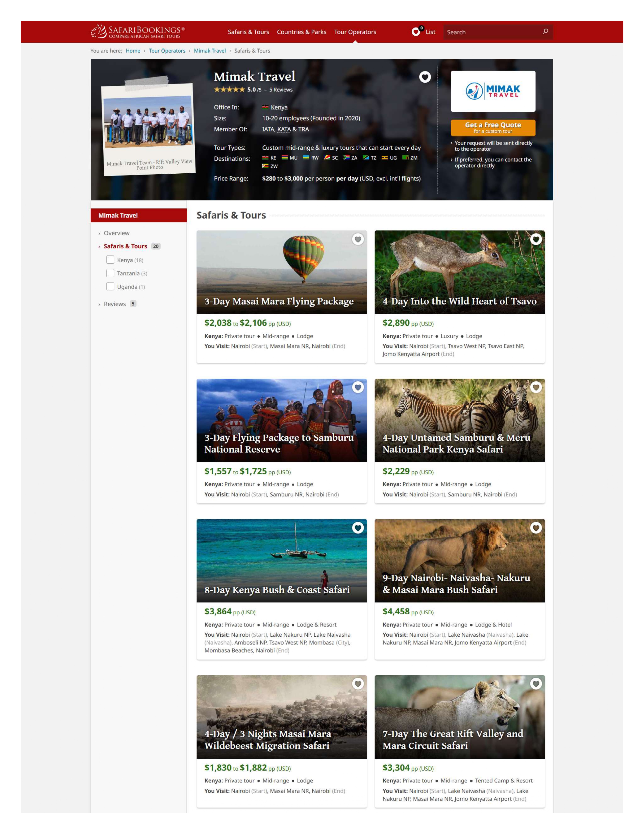This screenshot has height=834, width=644.
Task: Open the 3-Day Samburu National Reserve image
Action: tap(282, 420)
